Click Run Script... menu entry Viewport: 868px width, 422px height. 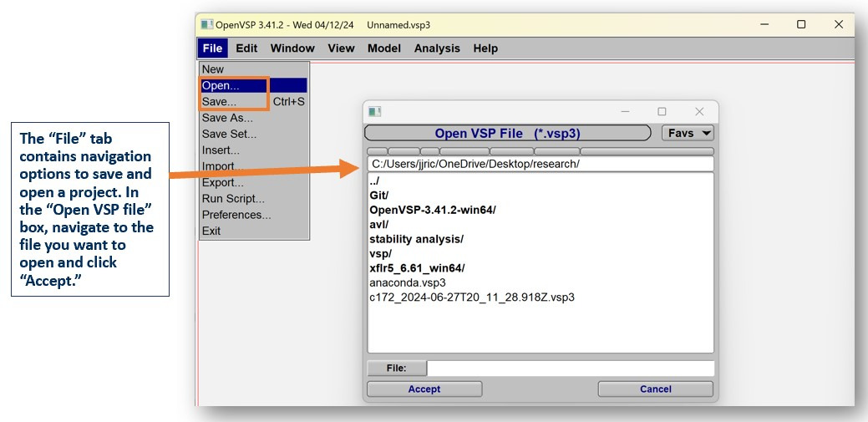coord(233,199)
